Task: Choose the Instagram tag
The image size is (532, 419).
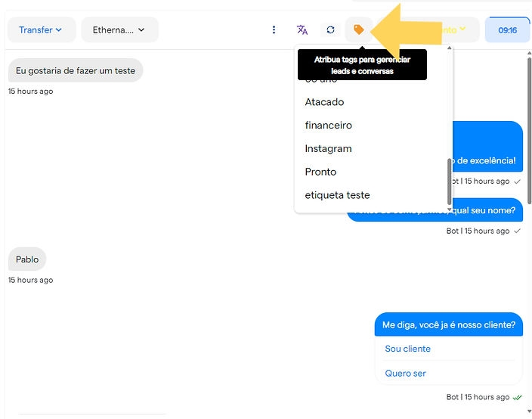Action: (328, 149)
